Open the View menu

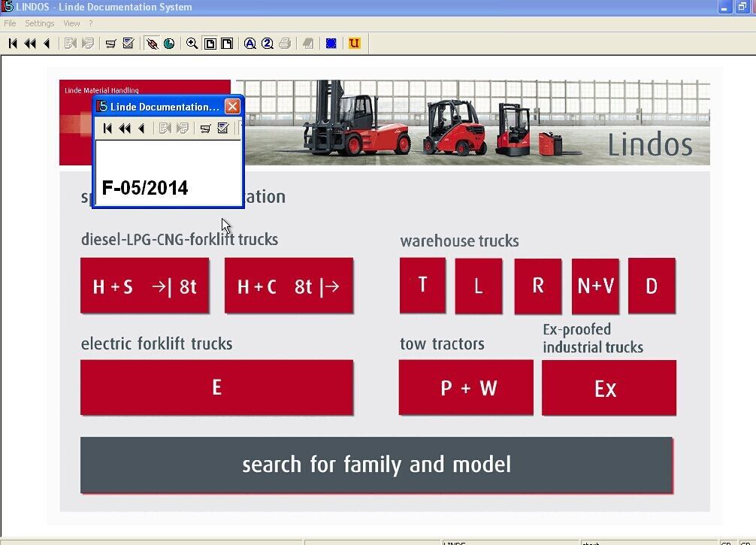pos(71,23)
